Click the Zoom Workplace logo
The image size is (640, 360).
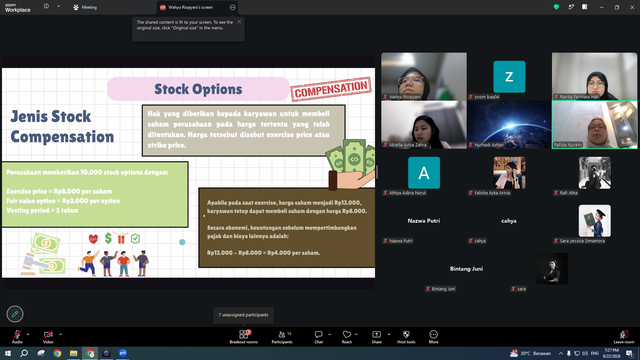(x=18, y=8)
